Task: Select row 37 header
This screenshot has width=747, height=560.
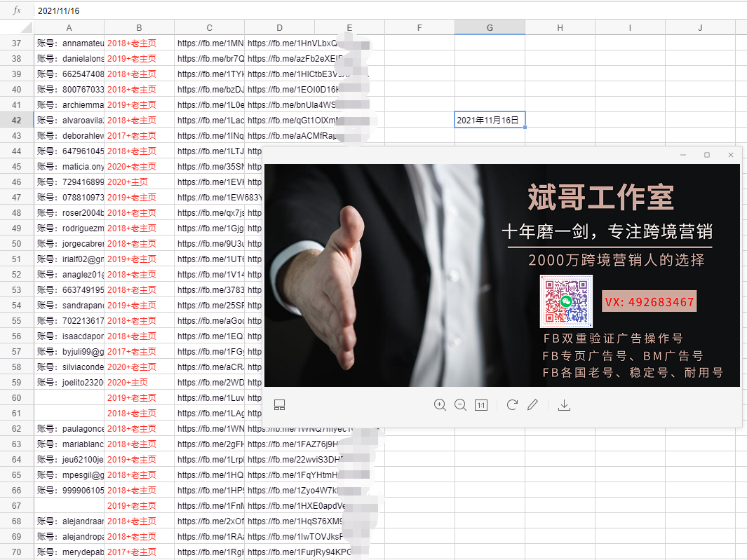Action: click(17, 43)
